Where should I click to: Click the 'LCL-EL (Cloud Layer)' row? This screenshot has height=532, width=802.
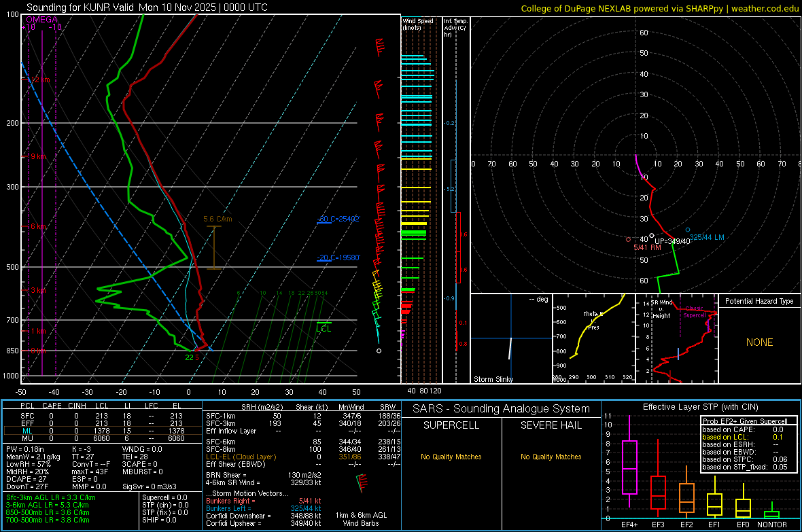click(x=303, y=457)
